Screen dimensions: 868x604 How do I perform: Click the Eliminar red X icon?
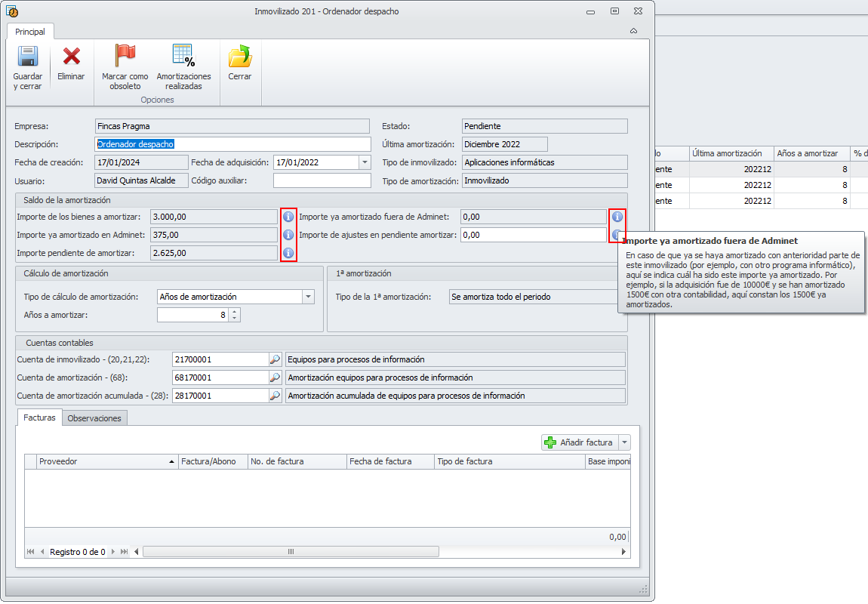(x=71, y=57)
